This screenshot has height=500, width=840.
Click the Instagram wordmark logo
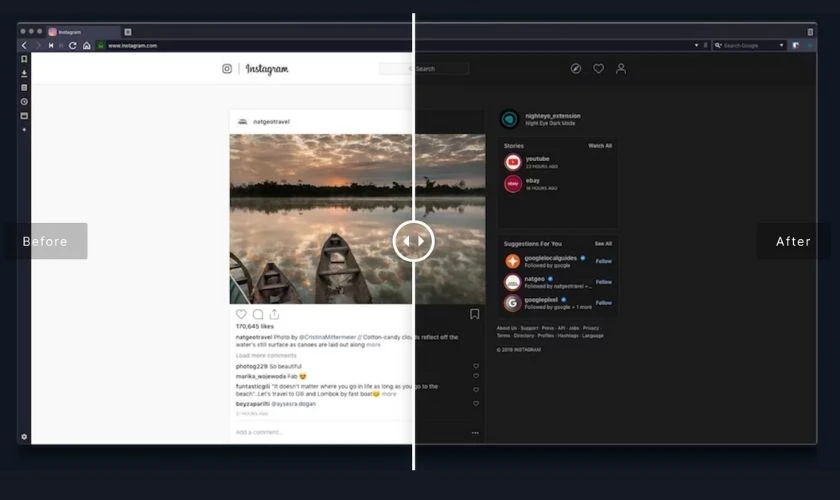point(267,69)
